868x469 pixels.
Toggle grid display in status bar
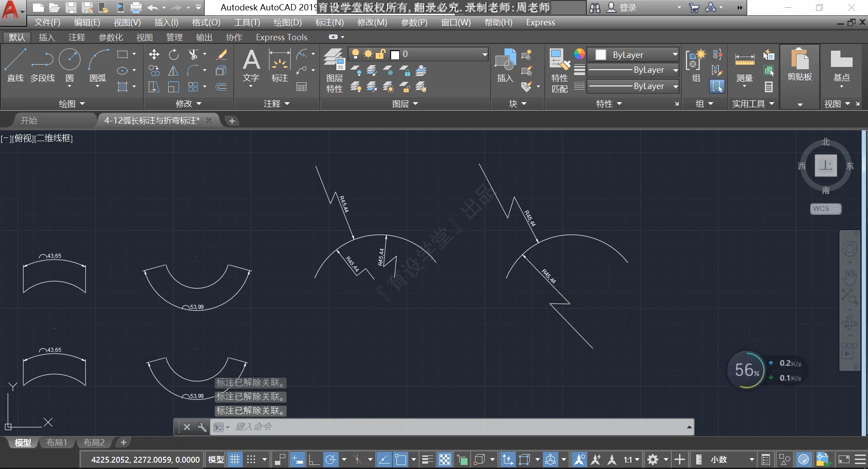tap(235, 460)
